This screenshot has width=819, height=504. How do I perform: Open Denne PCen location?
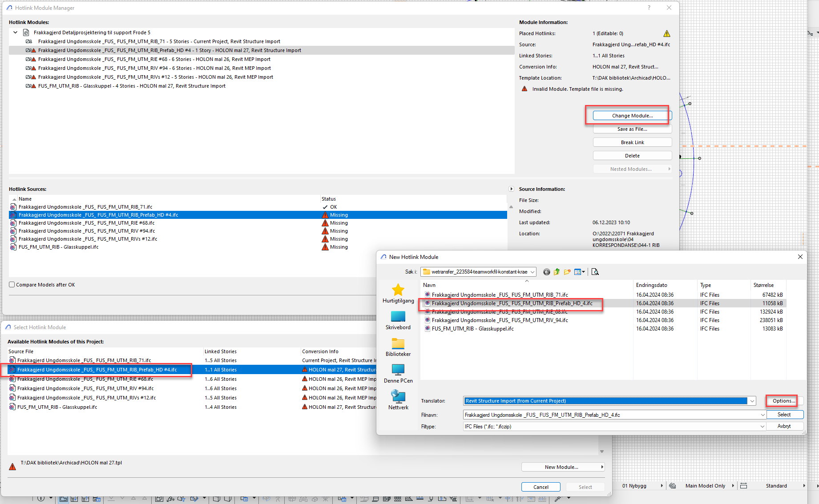click(x=398, y=374)
